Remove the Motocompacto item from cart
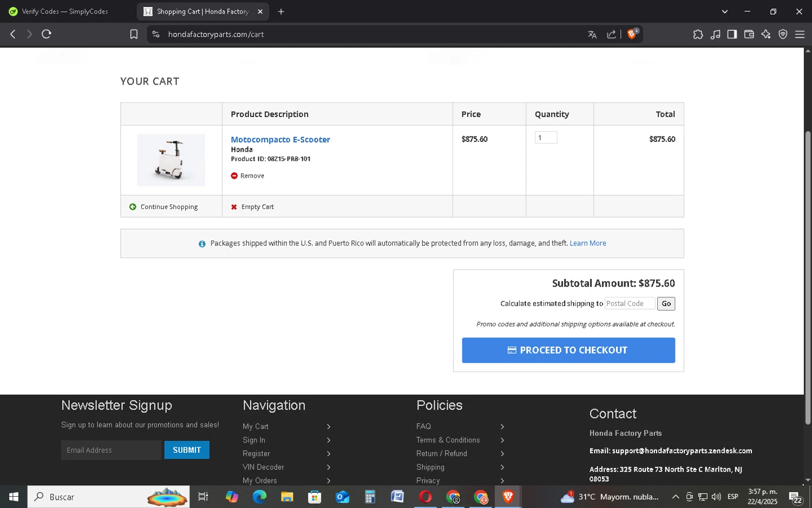The image size is (812, 508). (252, 175)
